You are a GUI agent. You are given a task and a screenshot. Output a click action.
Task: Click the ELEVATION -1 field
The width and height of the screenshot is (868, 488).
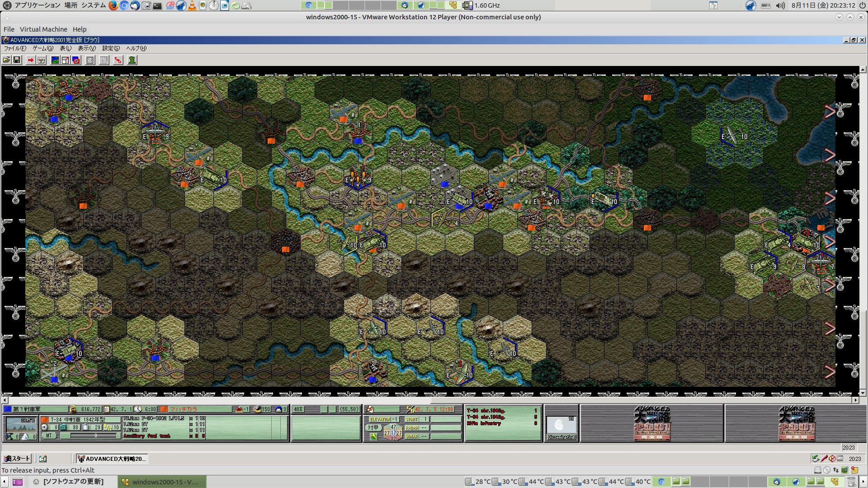[x=384, y=420]
